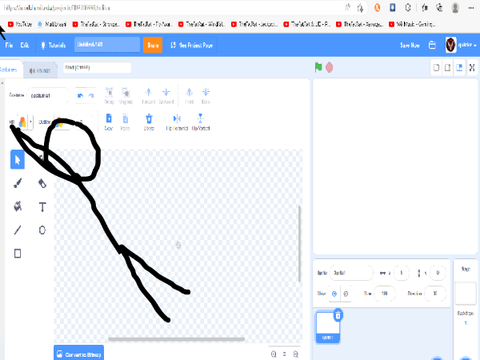
Task: Stop project with red stop button
Action: coord(329,67)
